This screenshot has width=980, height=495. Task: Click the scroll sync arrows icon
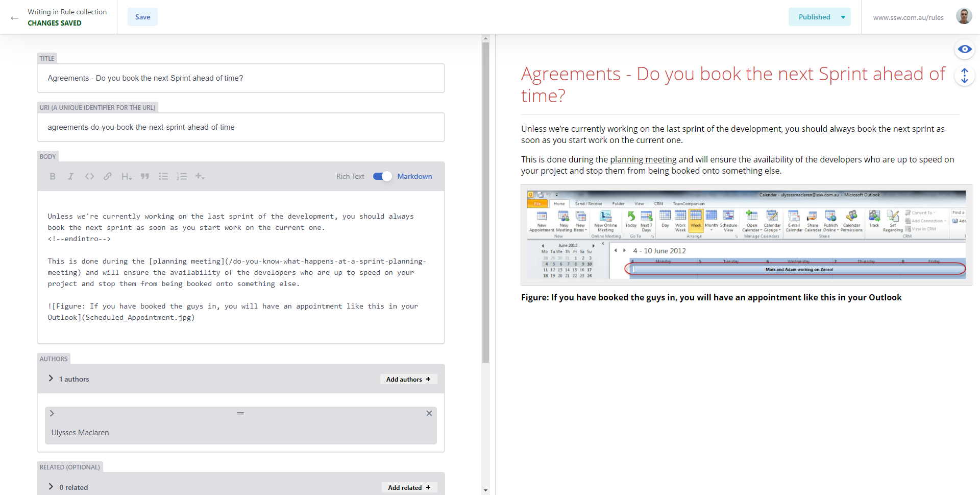(x=965, y=76)
